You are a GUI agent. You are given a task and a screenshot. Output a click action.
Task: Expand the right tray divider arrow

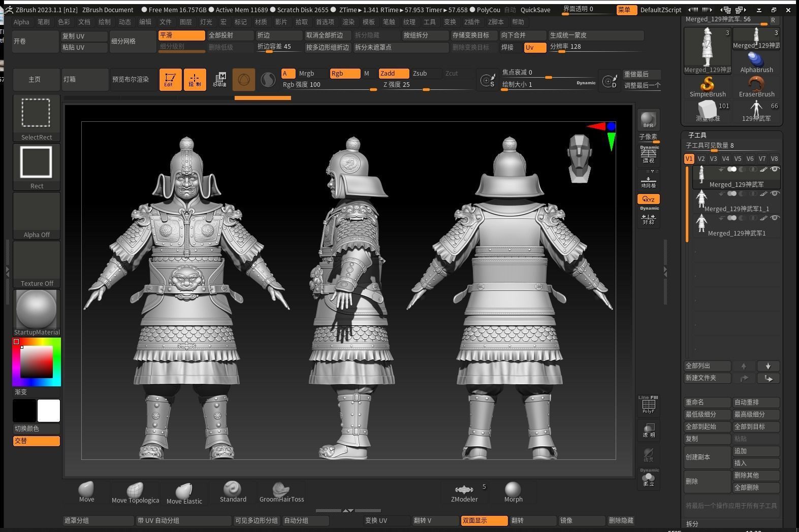click(665, 272)
